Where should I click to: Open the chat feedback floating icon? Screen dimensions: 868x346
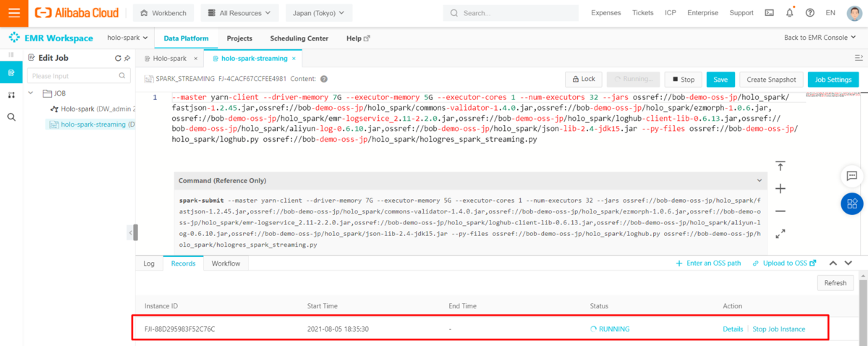pos(852,176)
